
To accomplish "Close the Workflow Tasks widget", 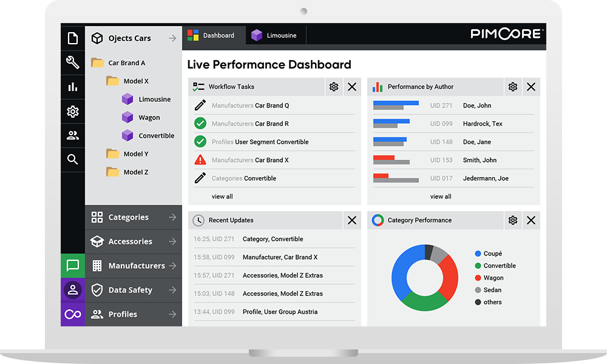I will click(352, 87).
